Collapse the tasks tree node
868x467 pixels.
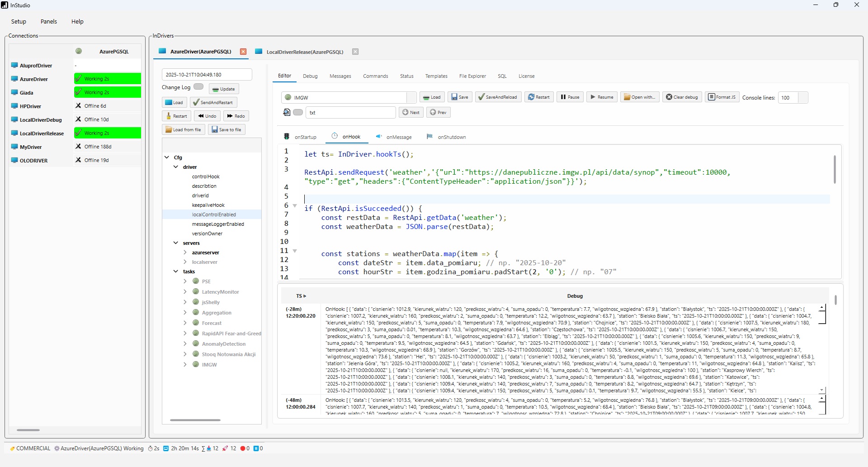[x=176, y=272]
